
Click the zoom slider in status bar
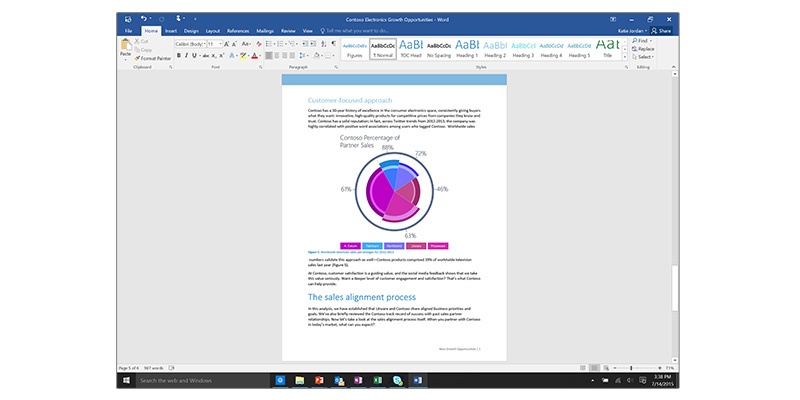[x=630, y=368]
